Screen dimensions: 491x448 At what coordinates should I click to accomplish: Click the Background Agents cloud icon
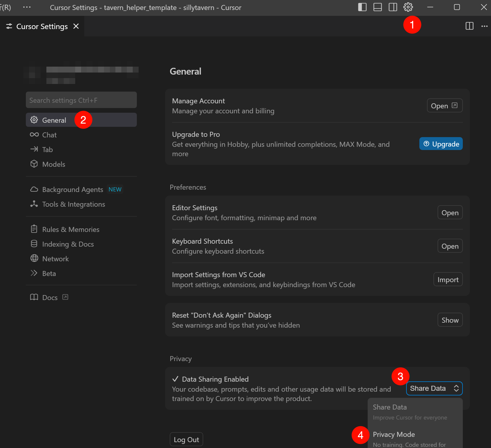coord(34,189)
